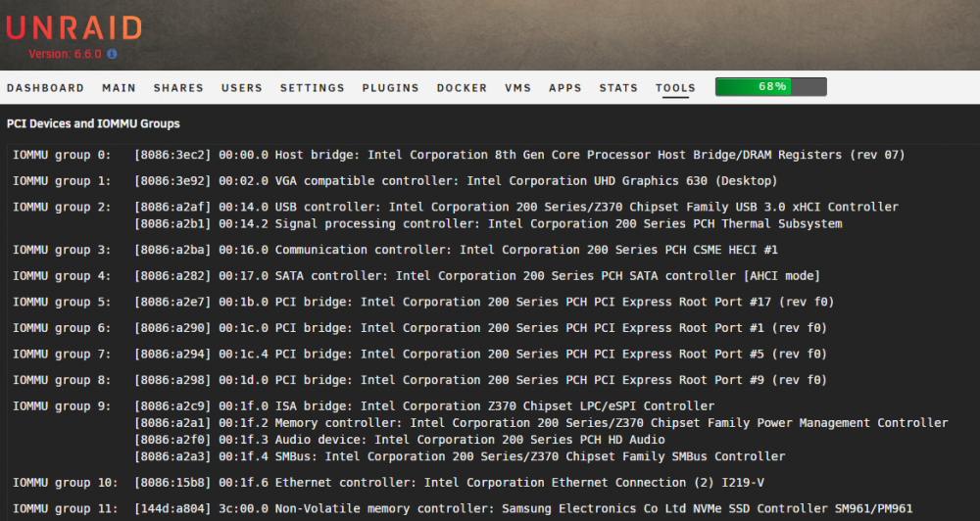Screen dimensions: 980x521
Task: Click the IOMMU group 2 label
Action: [62, 207]
